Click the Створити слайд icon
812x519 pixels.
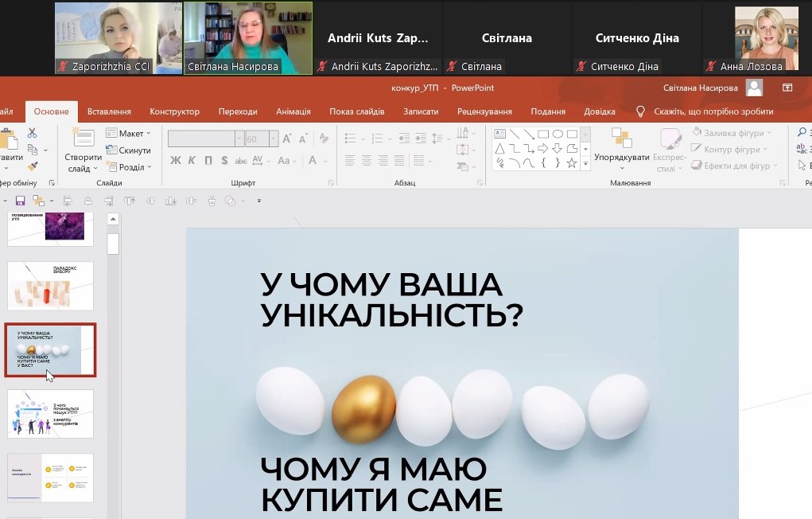tap(83, 137)
